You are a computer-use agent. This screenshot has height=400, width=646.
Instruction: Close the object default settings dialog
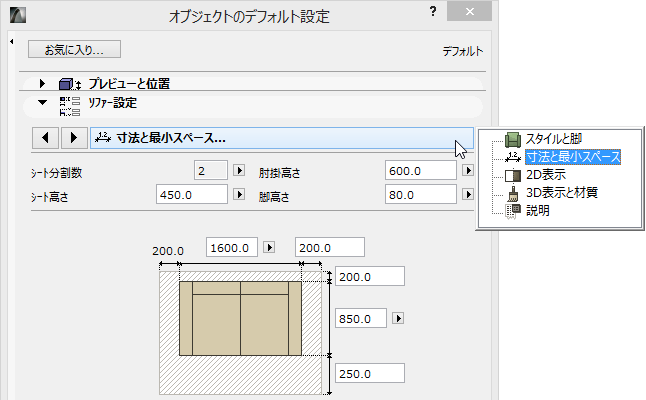469,12
